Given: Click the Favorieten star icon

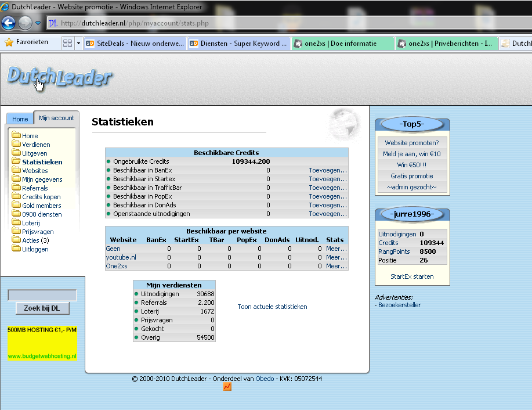Looking at the screenshot, I should click(9, 42).
